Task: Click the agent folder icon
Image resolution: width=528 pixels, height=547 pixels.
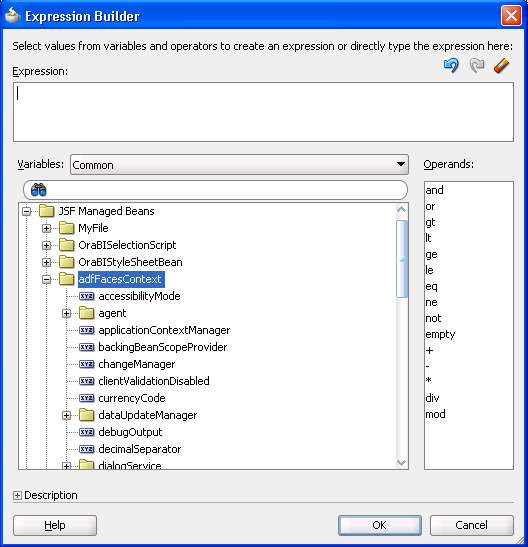Action: 86,313
